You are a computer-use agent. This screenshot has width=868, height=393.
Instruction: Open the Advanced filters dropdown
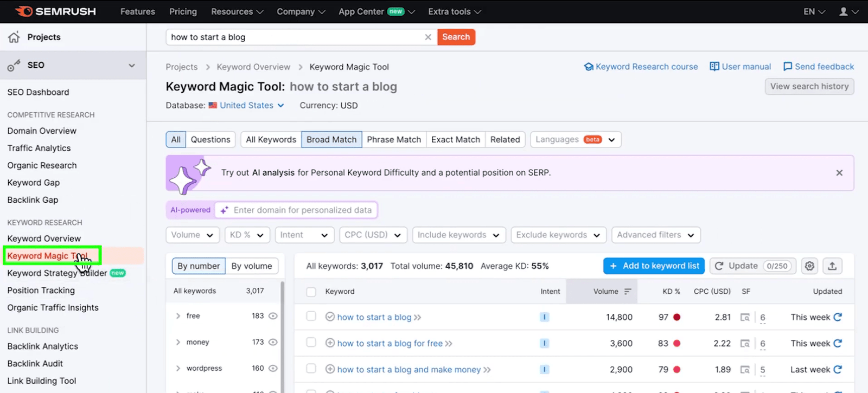pyautogui.click(x=656, y=235)
